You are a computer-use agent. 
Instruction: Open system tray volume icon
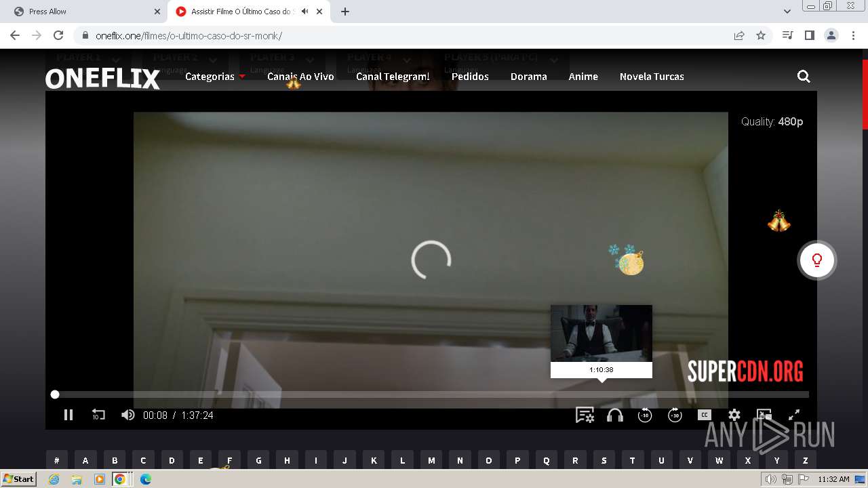(x=771, y=479)
